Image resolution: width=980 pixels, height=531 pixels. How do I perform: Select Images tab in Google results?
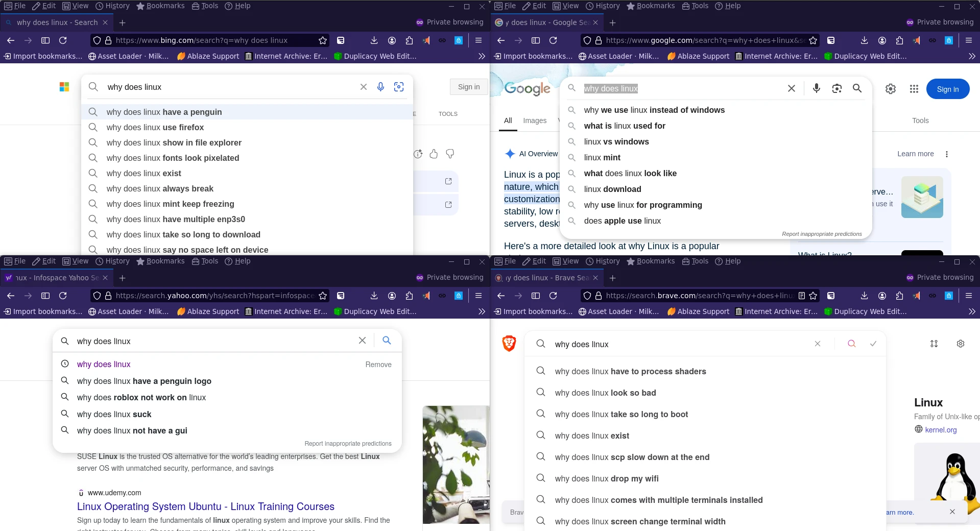coord(535,120)
